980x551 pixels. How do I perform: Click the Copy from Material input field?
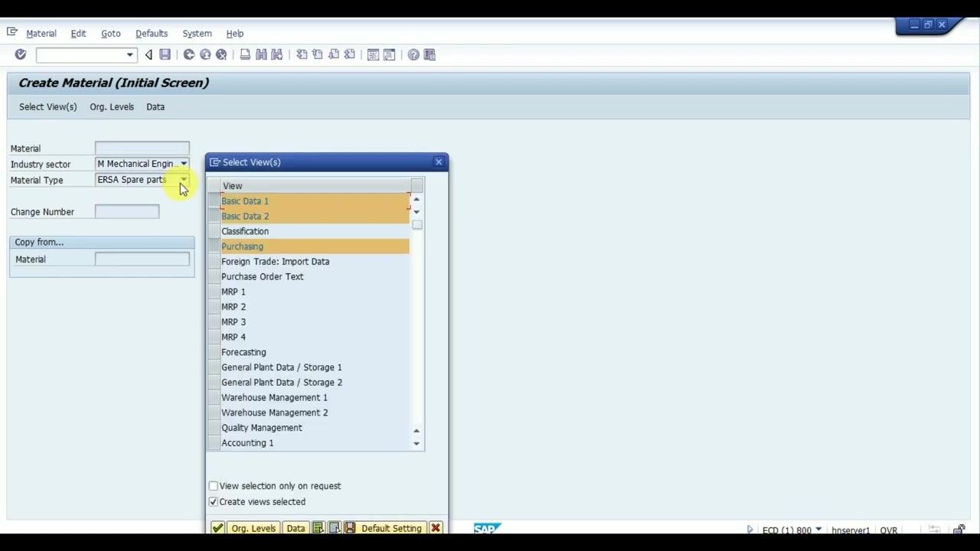[x=142, y=259]
